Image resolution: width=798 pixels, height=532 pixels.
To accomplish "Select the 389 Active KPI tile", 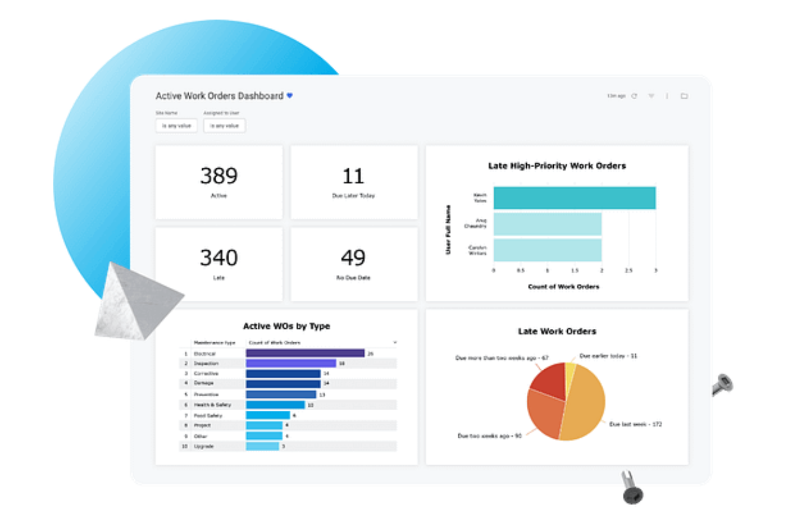I will coord(218,182).
